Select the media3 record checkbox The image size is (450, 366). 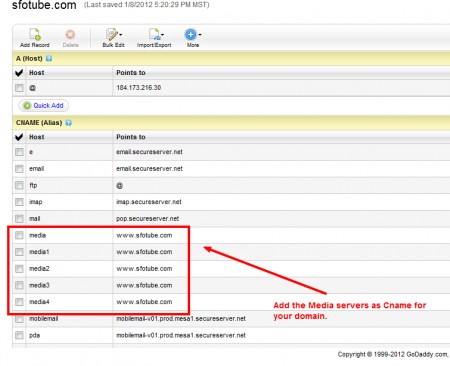coord(19,285)
